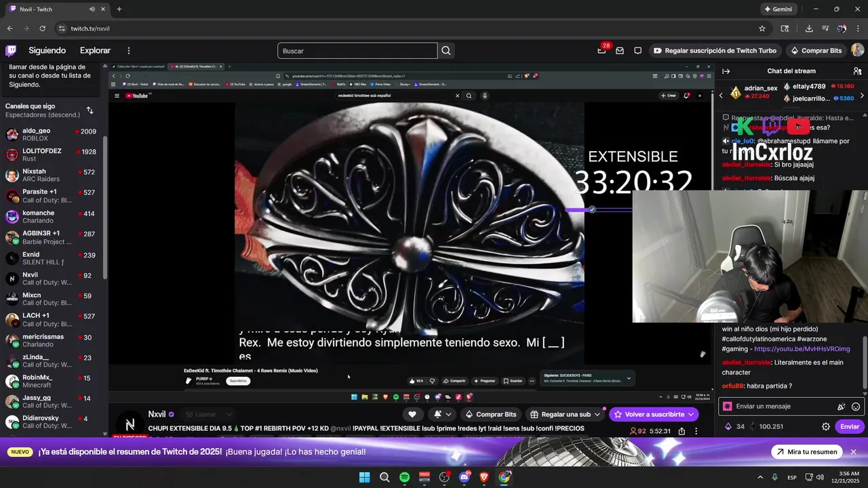868x488 pixels.
Task: Focus the Buscar search field
Action: coord(357,51)
